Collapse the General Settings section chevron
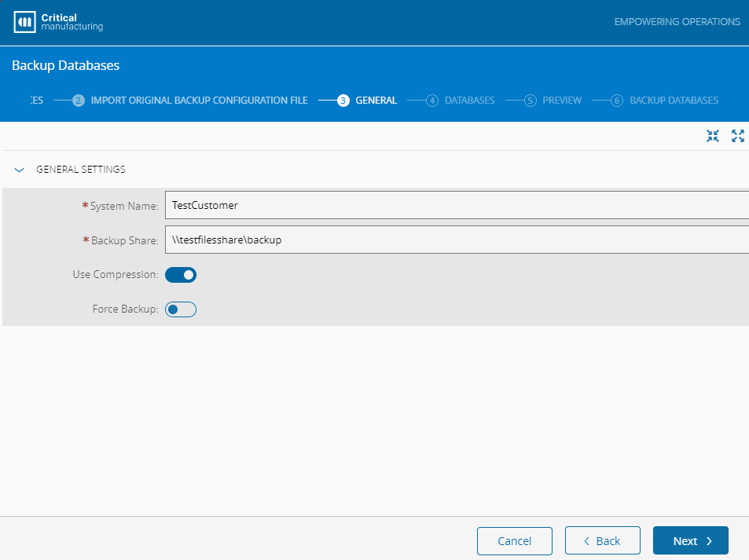The image size is (749, 560). click(x=20, y=170)
